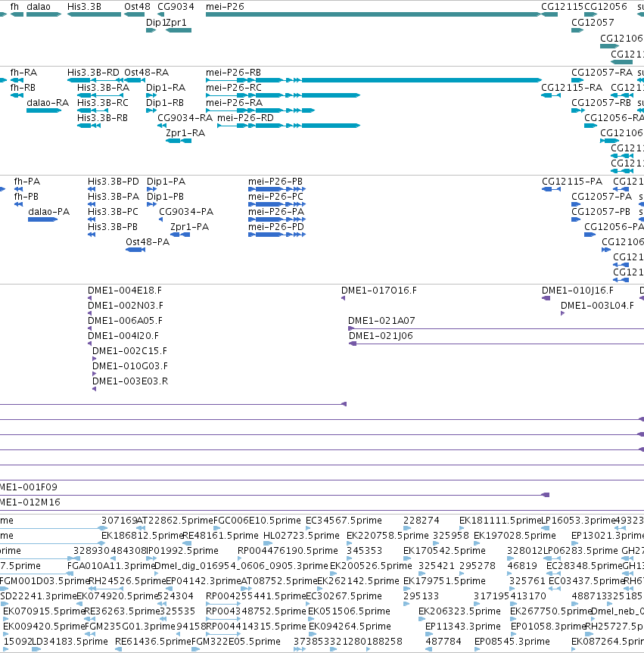This screenshot has height=653, width=644.
Task: Select the EP08545.3prime EST label
Action: tap(512, 642)
